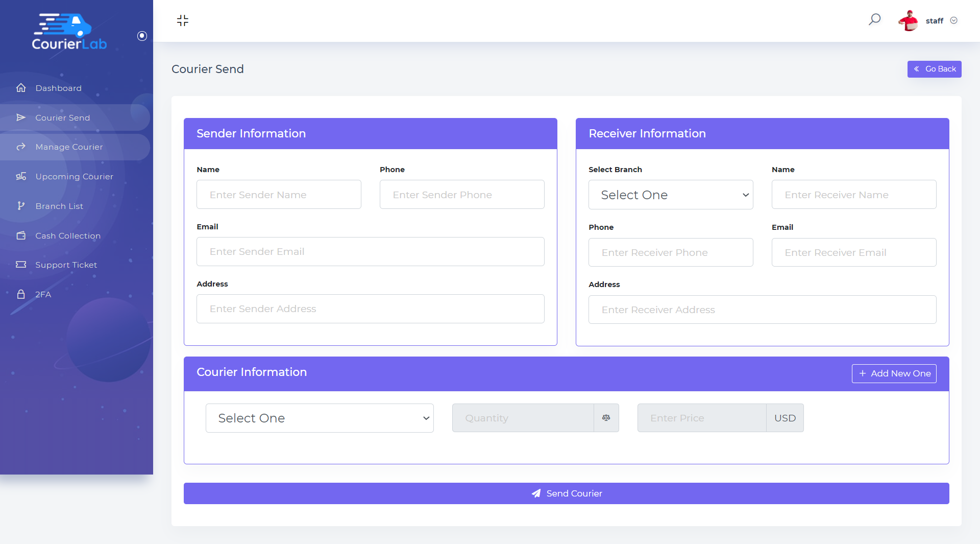The image size is (980, 544).
Task: Open the search magnifier icon
Action: tap(875, 20)
